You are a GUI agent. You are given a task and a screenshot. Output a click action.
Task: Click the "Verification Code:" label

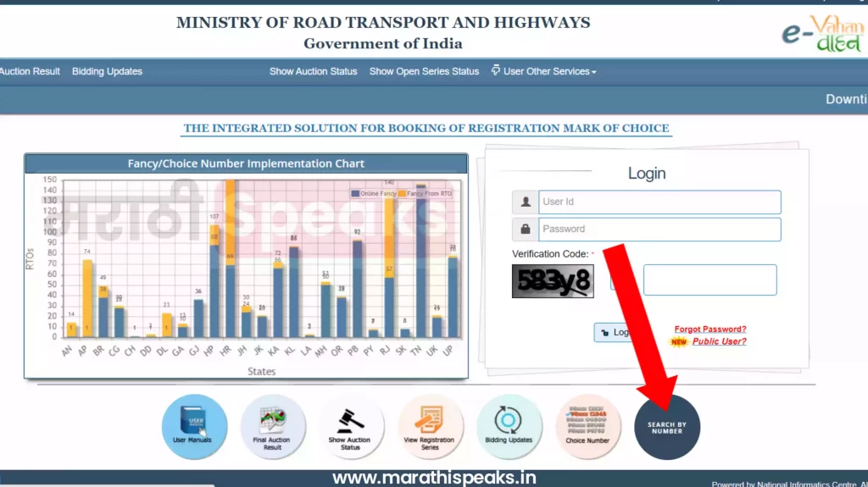click(549, 254)
